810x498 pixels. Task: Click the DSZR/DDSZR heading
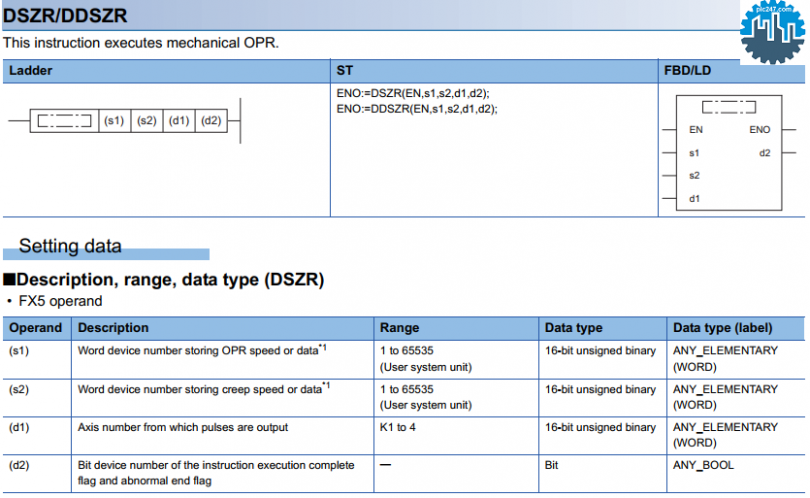(x=65, y=15)
